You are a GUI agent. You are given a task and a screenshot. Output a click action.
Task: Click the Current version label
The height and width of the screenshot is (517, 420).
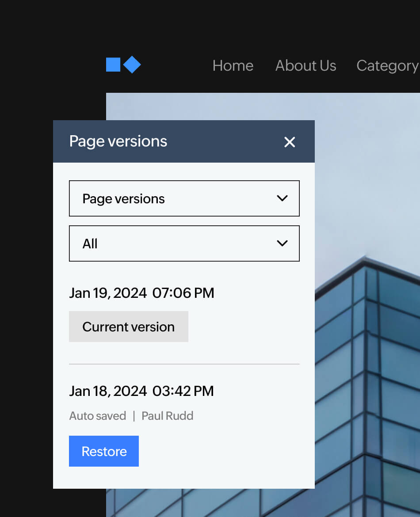(128, 327)
